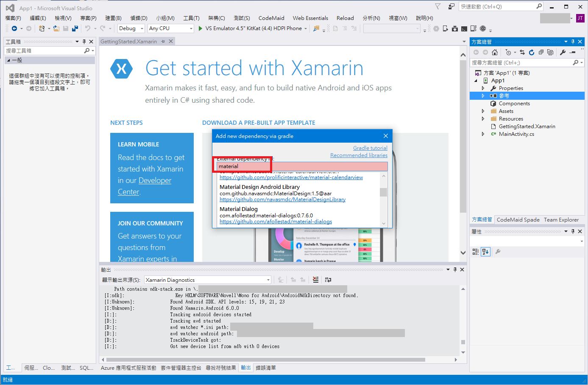
Task: Expand the Resources folder node
Action: coord(483,119)
